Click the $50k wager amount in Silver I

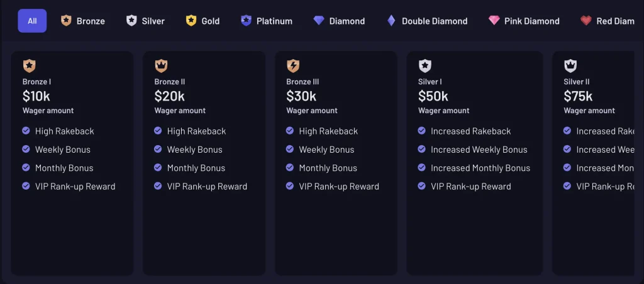[x=433, y=96]
